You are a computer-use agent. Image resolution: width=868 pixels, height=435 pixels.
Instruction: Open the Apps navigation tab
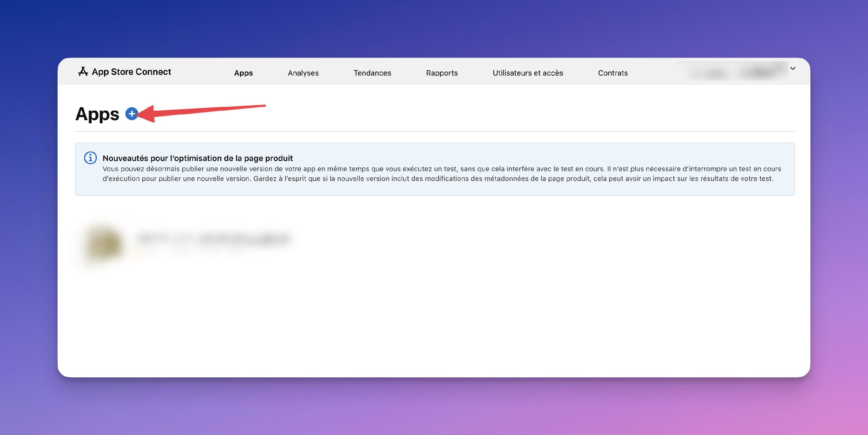click(243, 73)
